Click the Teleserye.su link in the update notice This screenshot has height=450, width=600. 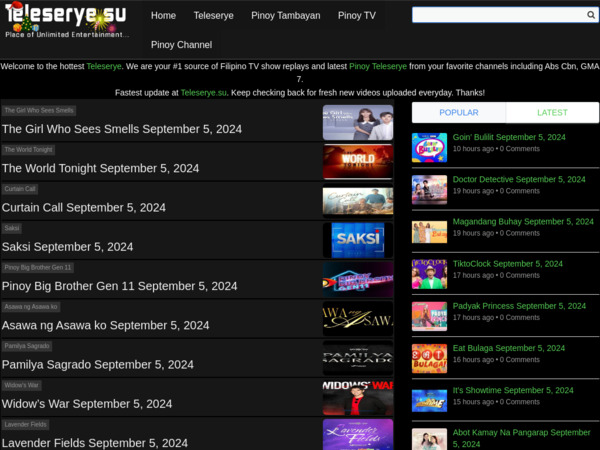click(x=203, y=93)
